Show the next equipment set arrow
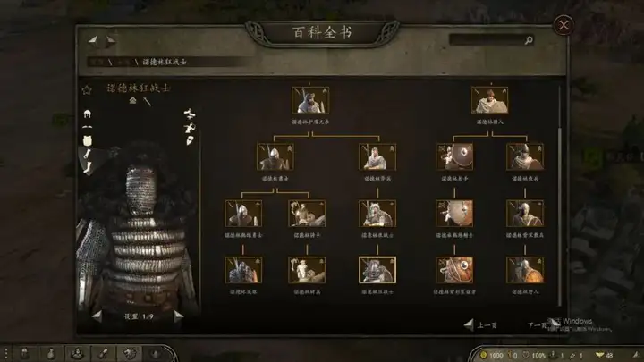Viewport: 644px width, 362px height. click(x=179, y=316)
